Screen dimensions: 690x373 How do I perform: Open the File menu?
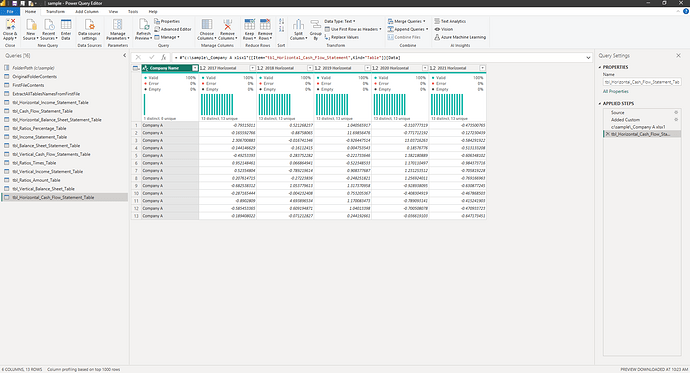point(10,11)
